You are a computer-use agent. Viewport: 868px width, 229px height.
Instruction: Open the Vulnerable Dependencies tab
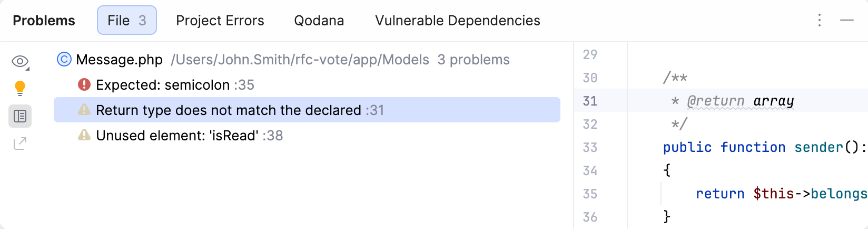tap(458, 21)
